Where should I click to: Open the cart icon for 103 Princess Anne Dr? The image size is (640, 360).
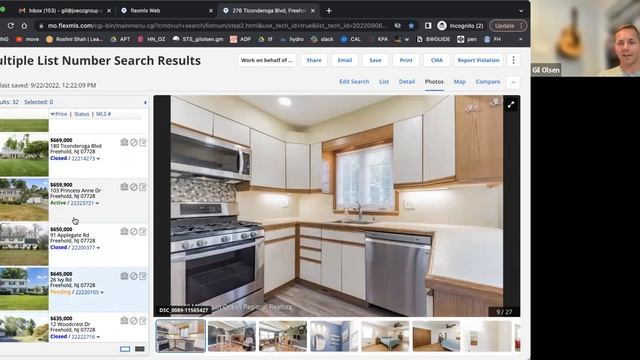tap(124, 187)
